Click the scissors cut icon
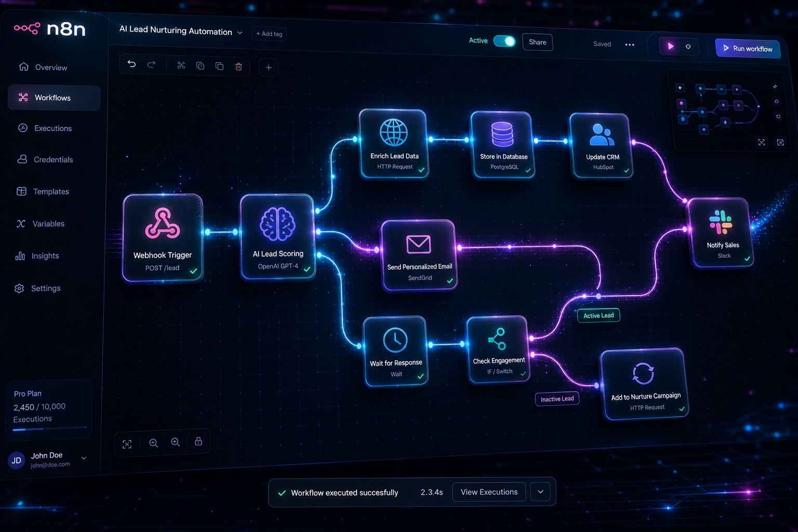798x532 pixels. tap(181, 65)
